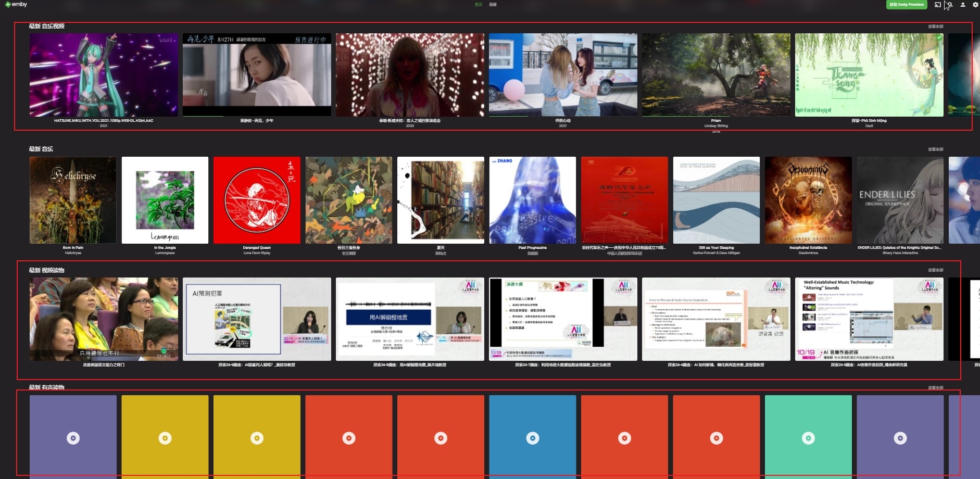Click 查看全部 for the 最新 音乐 section
The width and height of the screenshot is (980, 479).
click(935, 149)
